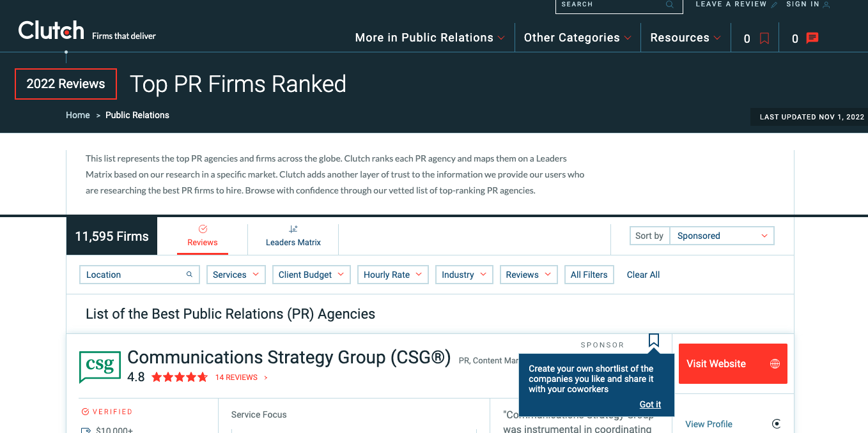Click the Location search magnifier icon
868x433 pixels.
point(189,275)
